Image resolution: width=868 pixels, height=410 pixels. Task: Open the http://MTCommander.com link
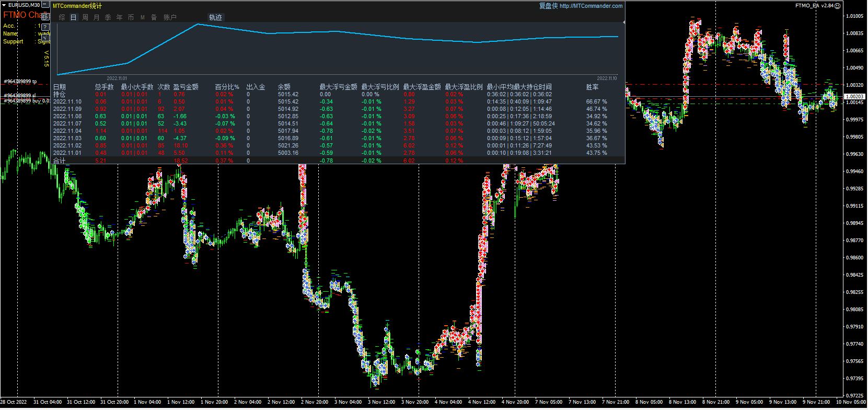coord(591,6)
